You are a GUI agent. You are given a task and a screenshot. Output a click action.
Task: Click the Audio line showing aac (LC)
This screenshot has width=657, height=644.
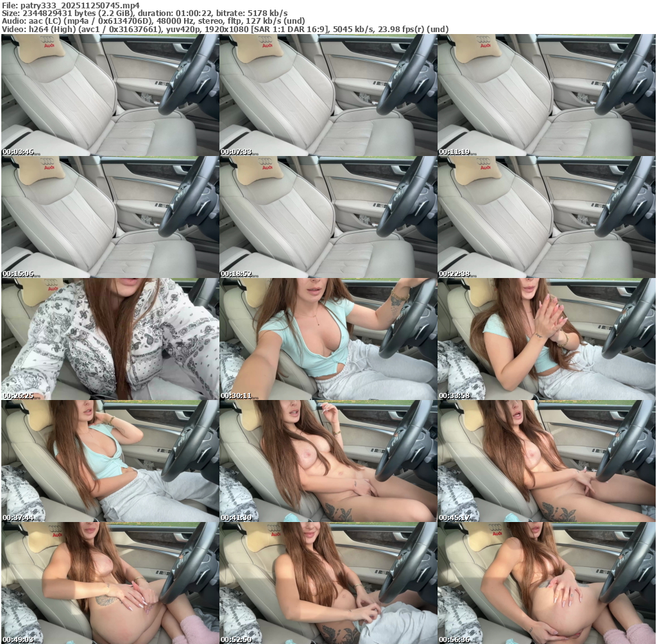coord(153,21)
